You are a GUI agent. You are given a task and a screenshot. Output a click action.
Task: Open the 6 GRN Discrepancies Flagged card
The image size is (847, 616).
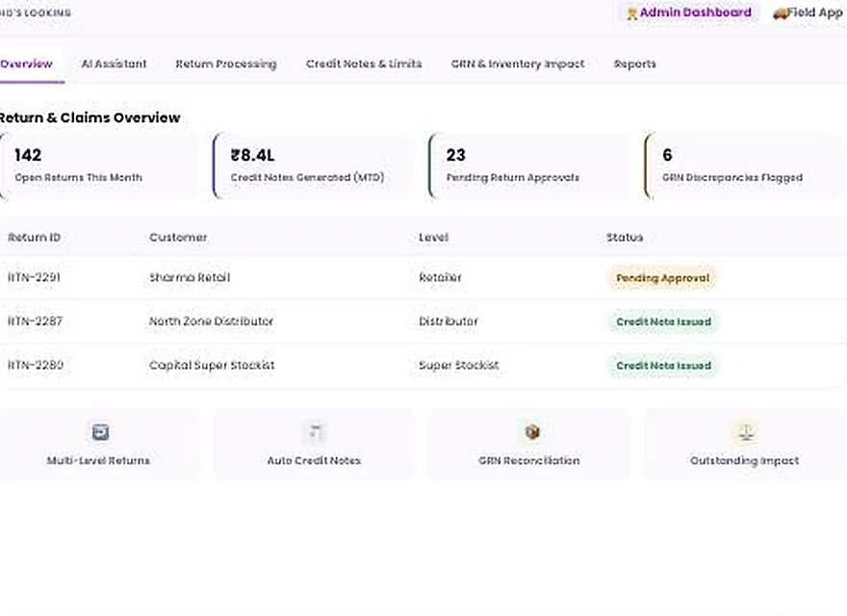(x=745, y=166)
